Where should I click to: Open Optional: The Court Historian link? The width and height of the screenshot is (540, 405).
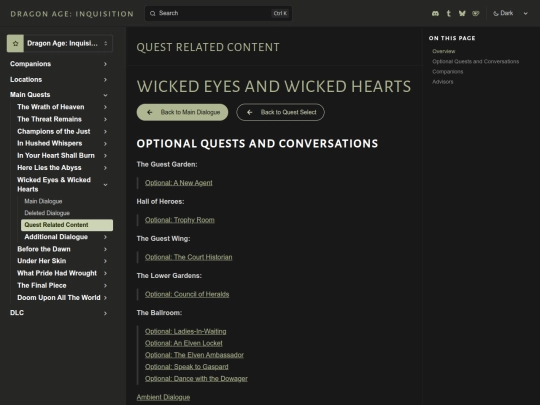click(x=188, y=257)
